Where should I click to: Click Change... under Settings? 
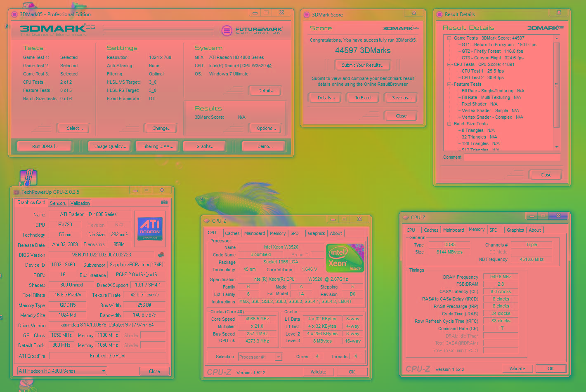[162, 128]
